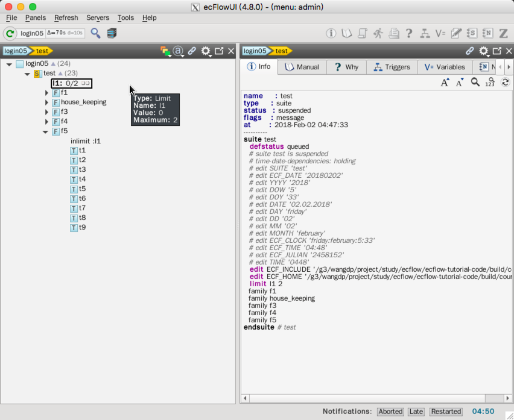Image resolution: width=514 pixels, height=420 pixels.
Task: Click the N notebook icon in toolbar
Action: (487, 33)
